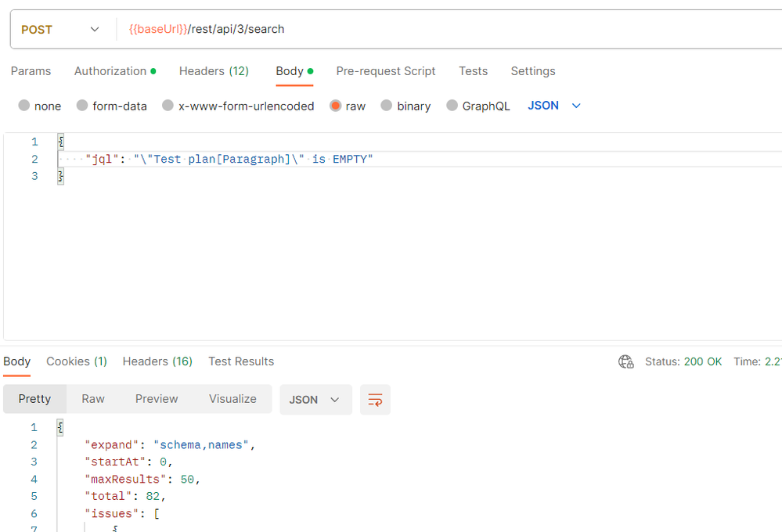Select the Visualize response view

pyautogui.click(x=232, y=399)
